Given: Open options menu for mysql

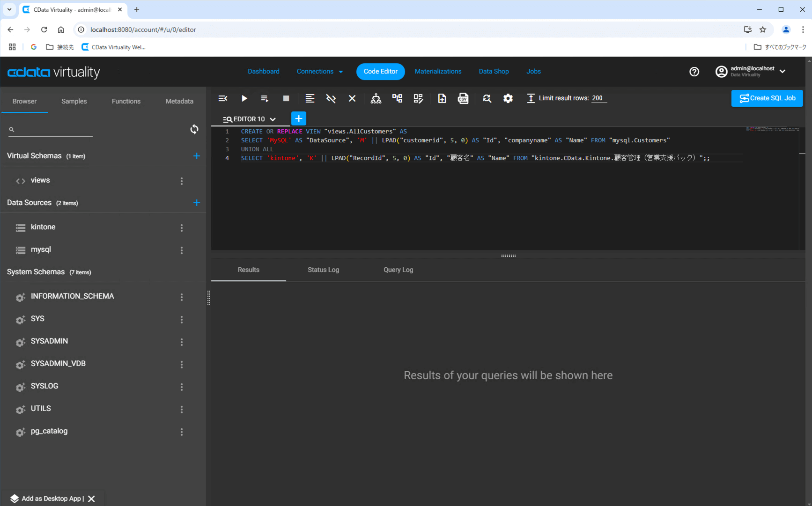Looking at the screenshot, I should [182, 250].
